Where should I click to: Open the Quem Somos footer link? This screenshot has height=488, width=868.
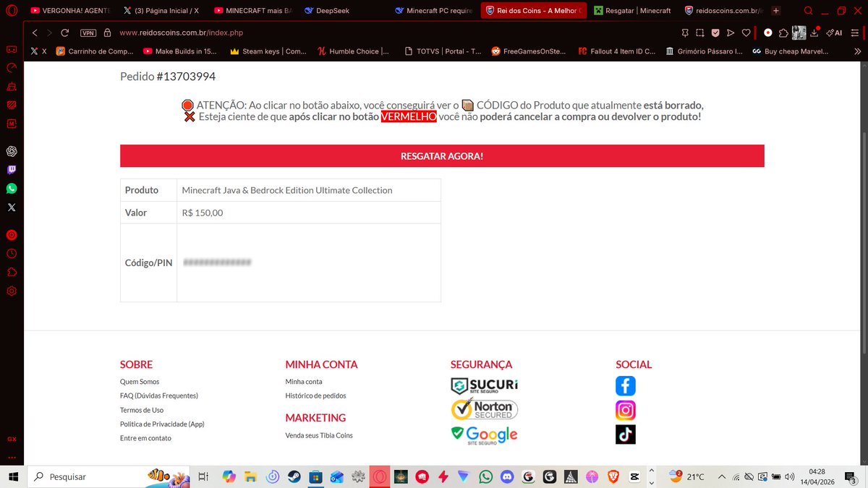[x=140, y=382]
